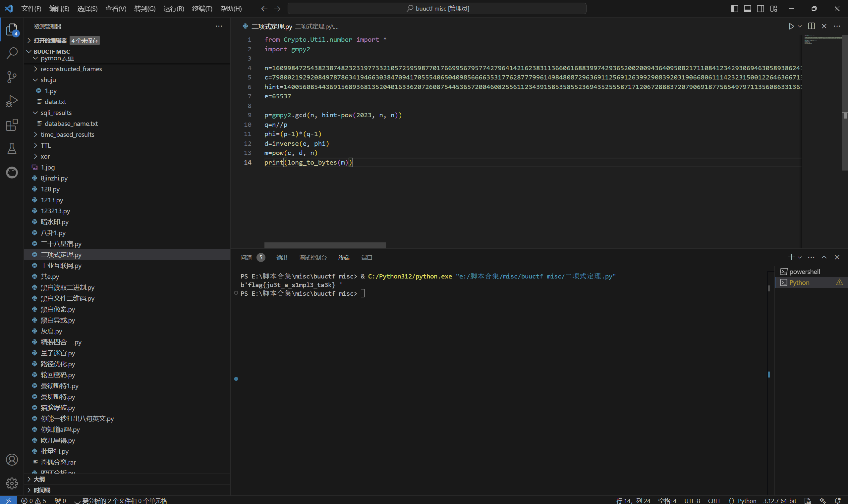
Task: Close the terminal panel
Action: coord(837,257)
